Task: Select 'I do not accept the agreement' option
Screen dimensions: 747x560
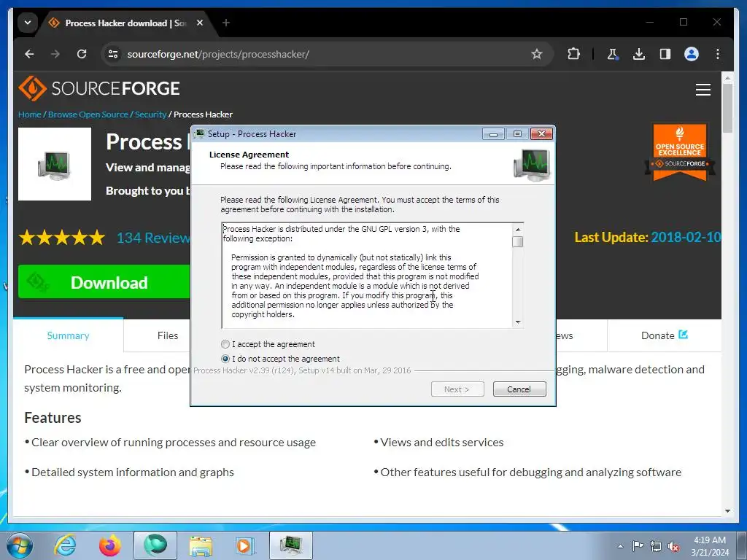Action: (x=225, y=359)
